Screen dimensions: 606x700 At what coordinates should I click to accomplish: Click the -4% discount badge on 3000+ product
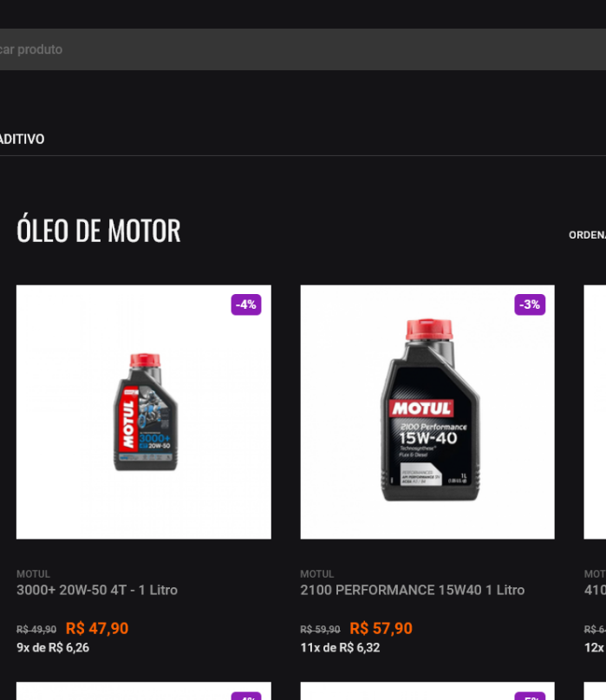[246, 304]
